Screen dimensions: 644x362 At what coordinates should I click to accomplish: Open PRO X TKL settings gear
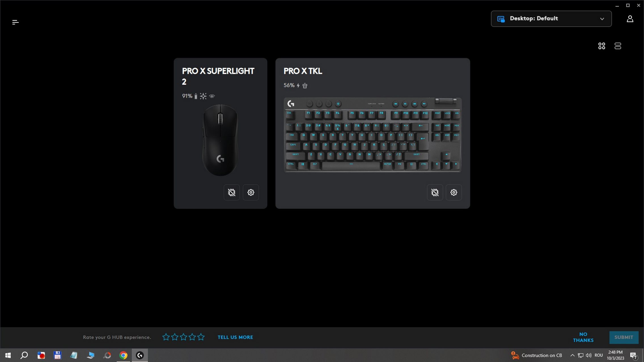pos(454,192)
